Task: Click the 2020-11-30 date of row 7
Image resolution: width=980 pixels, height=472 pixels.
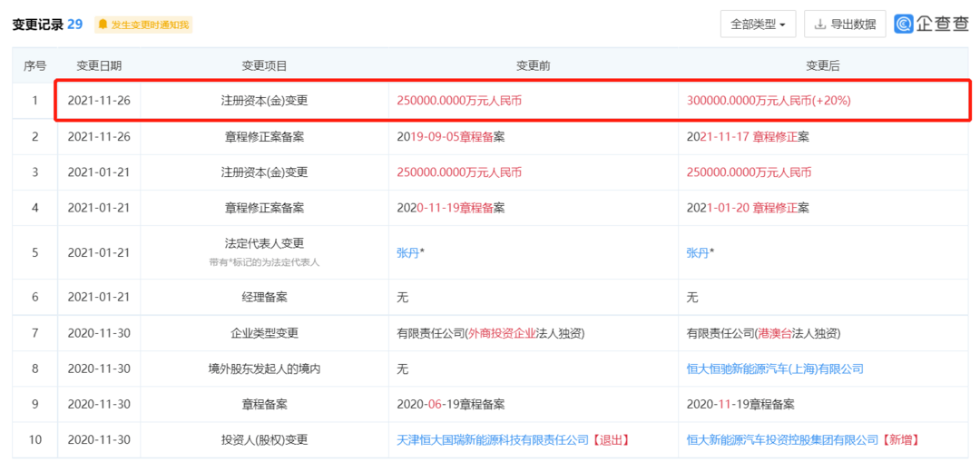Action: pyautogui.click(x=100, y=333)
